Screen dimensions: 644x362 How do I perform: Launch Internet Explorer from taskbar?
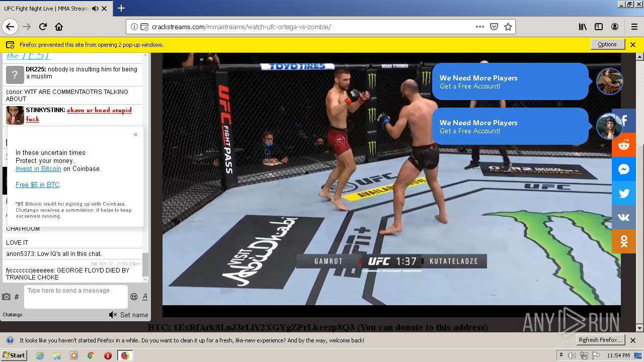tap(40, 355)
